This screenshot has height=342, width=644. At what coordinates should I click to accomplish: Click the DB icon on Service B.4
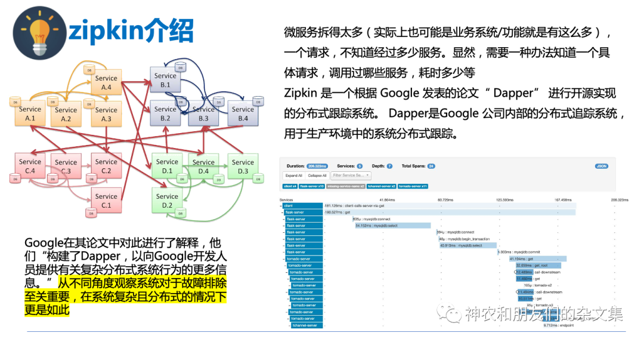pyautogui.click(x=258, y=101)
